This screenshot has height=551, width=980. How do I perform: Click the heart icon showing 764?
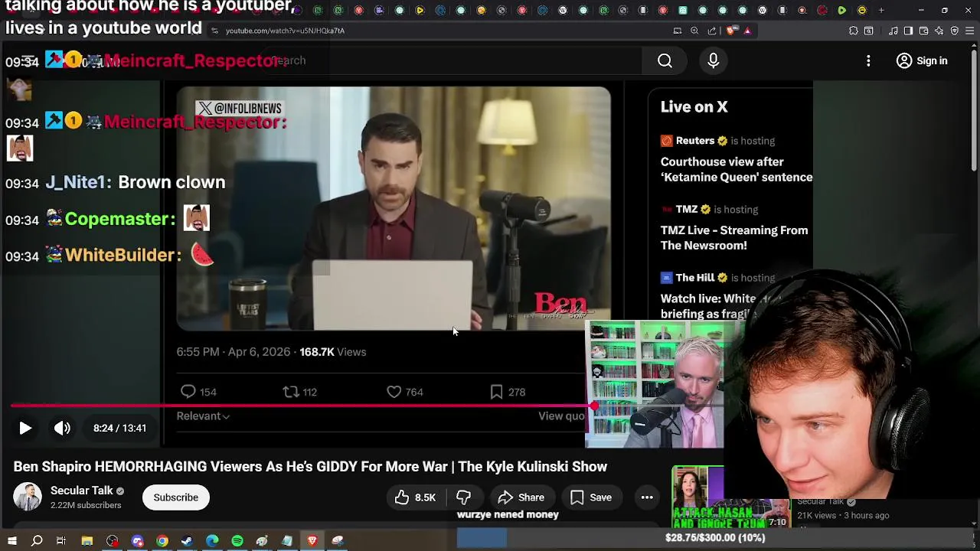394,392
